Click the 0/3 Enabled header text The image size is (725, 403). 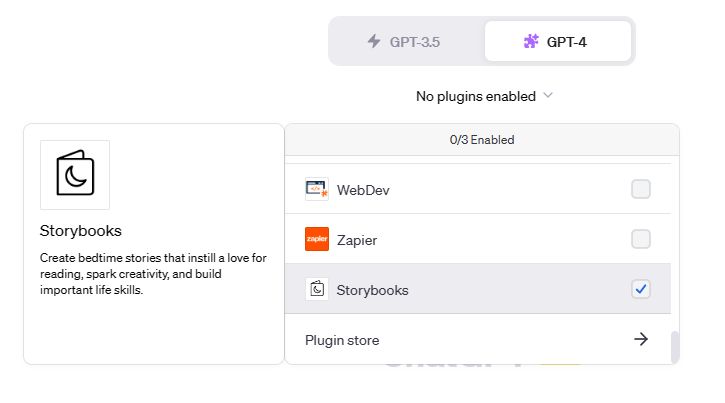pyautogui.click(x=482, y=140)
